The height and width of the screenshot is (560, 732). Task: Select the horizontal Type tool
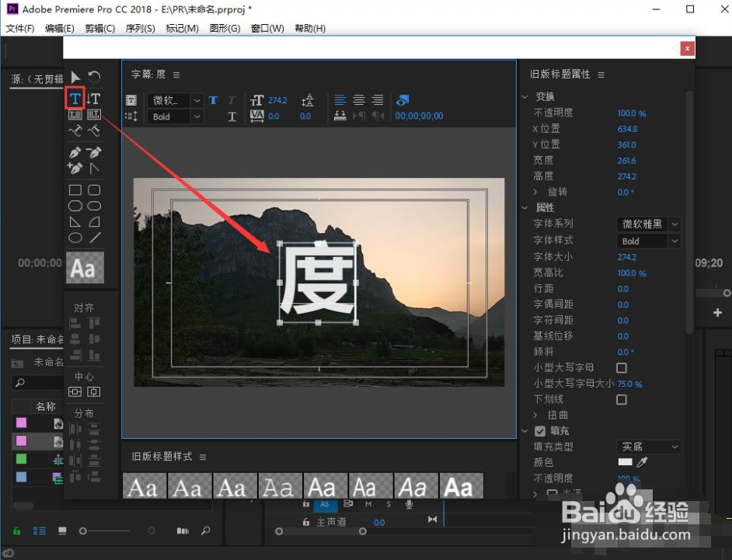[75, 99]
